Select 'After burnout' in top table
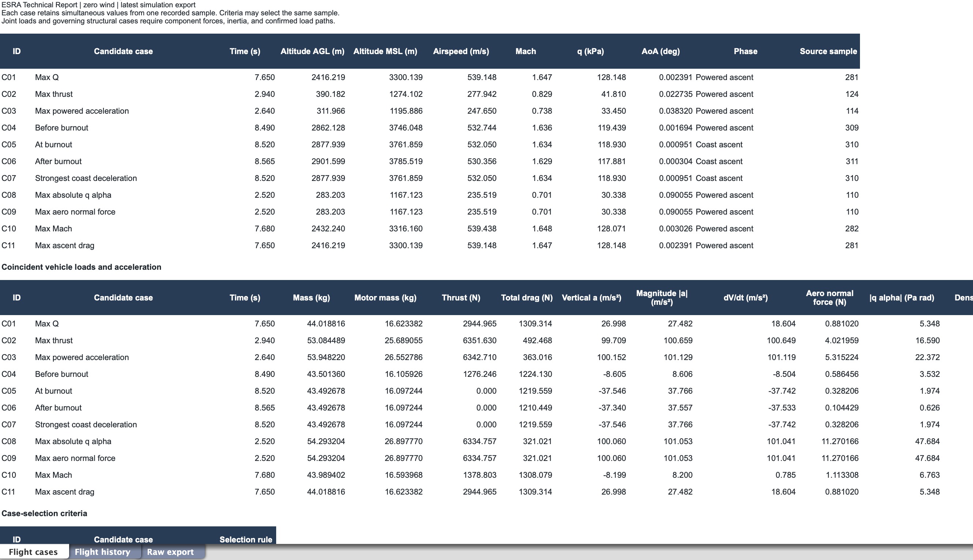The height and width of the screenshot is (560, 973). point(58,161)
